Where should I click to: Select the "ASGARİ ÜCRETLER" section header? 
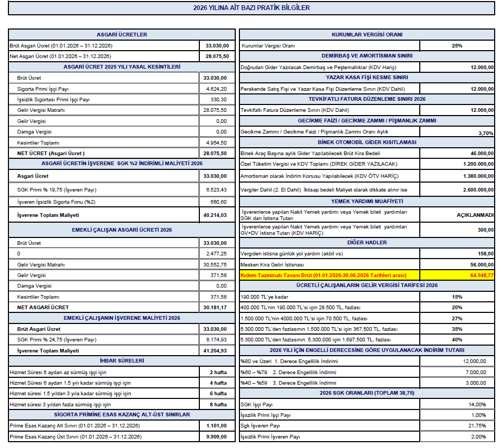(x=122, y=35)
